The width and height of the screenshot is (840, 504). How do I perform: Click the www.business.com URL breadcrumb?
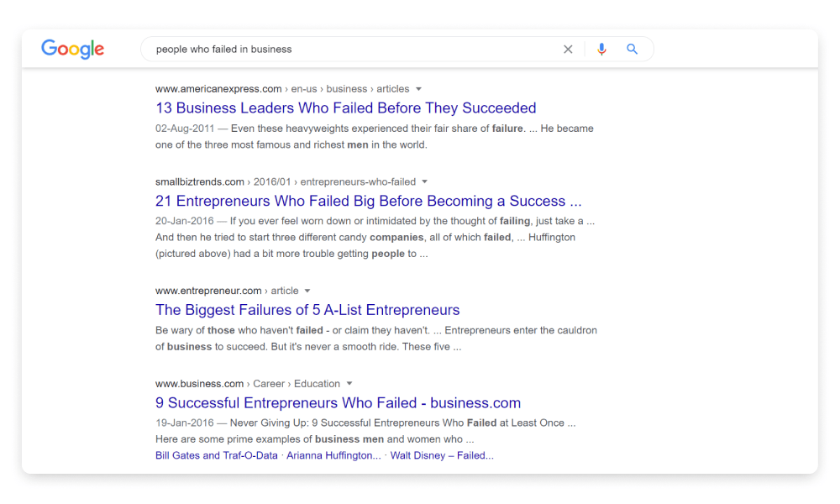tap(199, 384)
